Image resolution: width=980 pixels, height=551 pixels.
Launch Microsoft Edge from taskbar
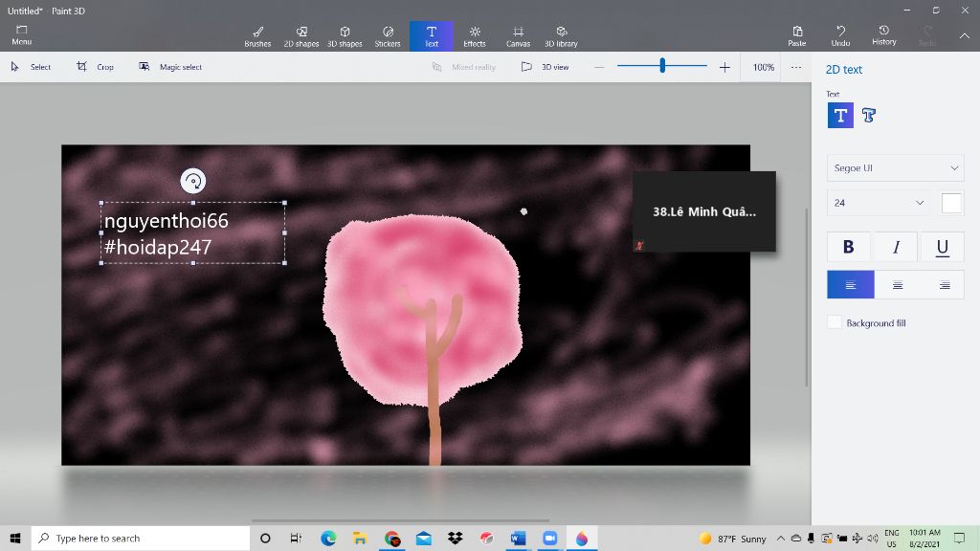[328, 538]
